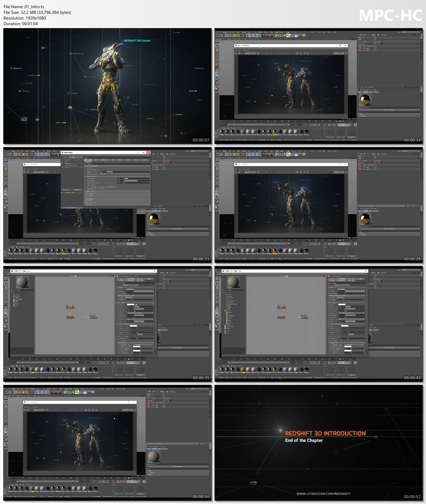This screenshot has height=504, width=426.
Task: Click the 'File Size: 32.2 MB' line
Action: [x=37, y=12]
